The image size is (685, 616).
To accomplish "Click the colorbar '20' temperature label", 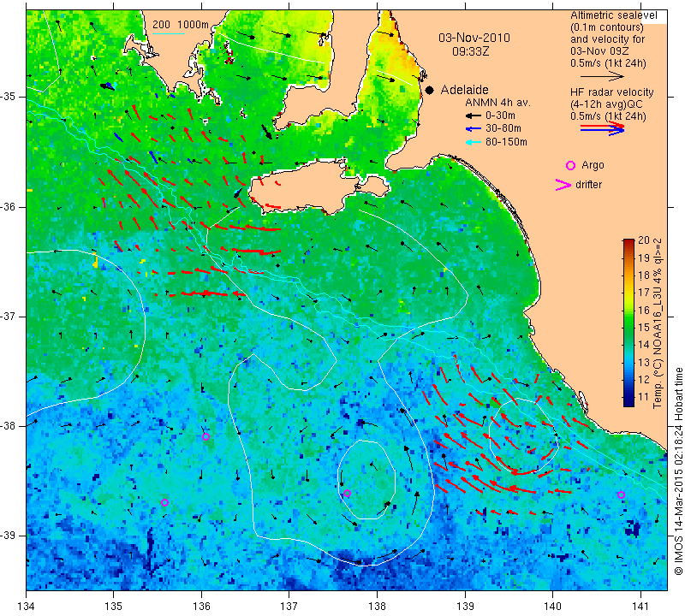I will 644,240.
